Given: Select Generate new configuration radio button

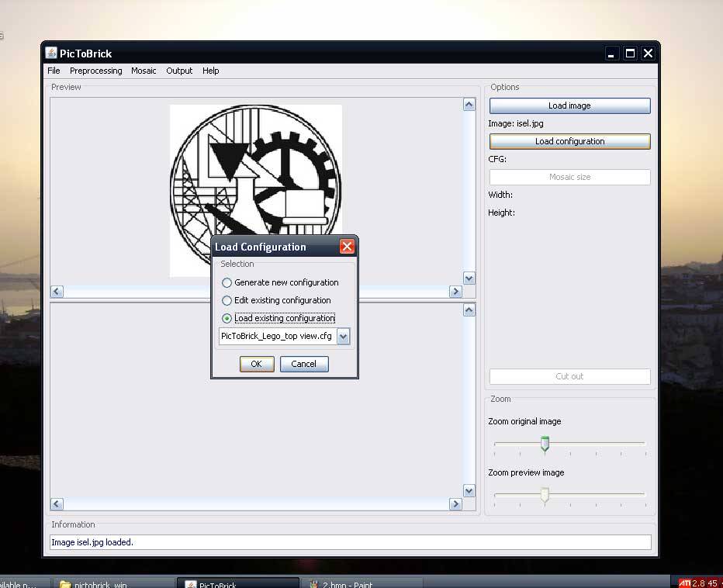Looking at the screenshot, I should tap(227, 282).
